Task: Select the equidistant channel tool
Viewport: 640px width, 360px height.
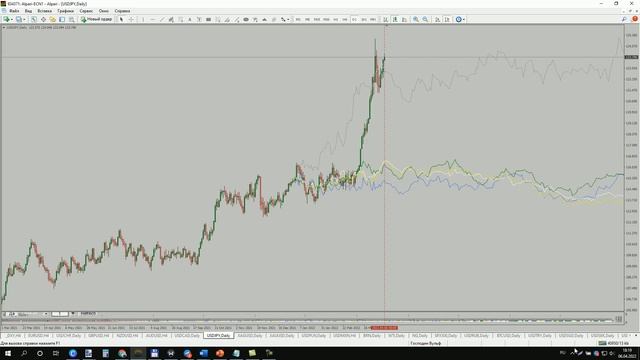Action: pyautogui.click(x=171, y=19)
